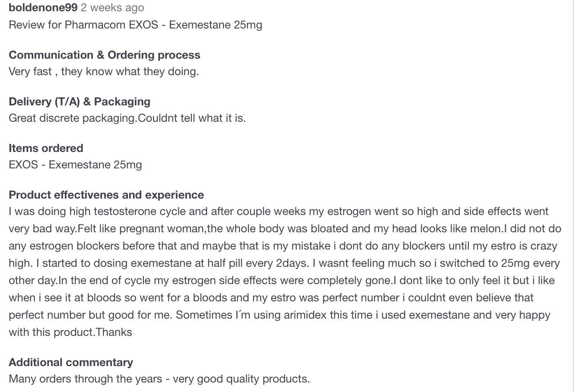Click the line starting "high. I started to dosing"
Viewport: 579px width, 392px height.
284,263
